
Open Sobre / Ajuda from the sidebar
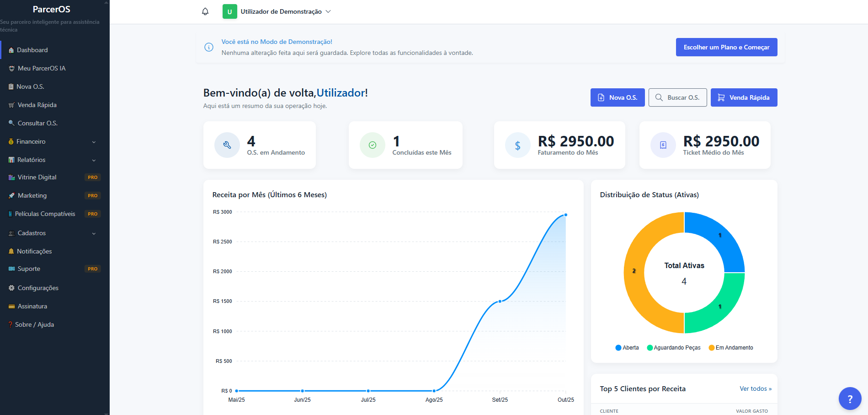coord(34,324)
